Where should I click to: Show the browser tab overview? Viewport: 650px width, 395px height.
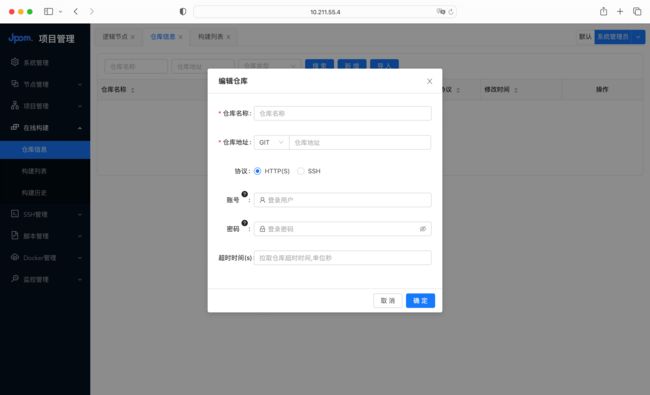click(637, 12)
